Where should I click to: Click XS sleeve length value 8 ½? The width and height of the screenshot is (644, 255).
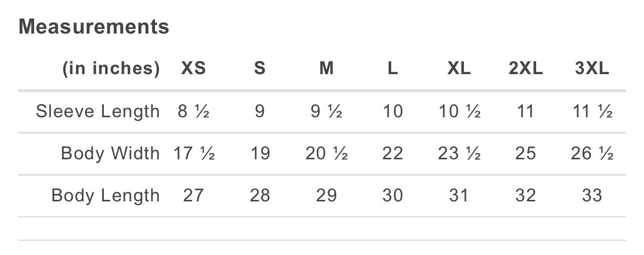tap(193, 111)
